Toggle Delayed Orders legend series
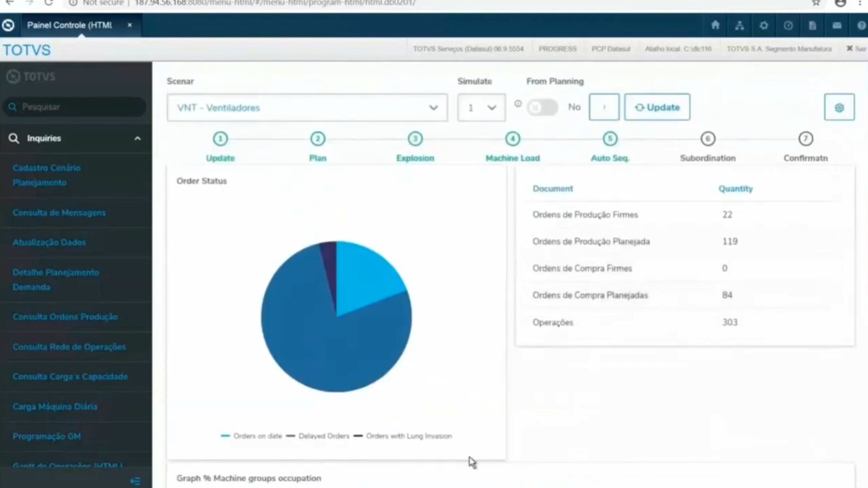This screenshot has width=868, height=488. [x=318, y=436]
